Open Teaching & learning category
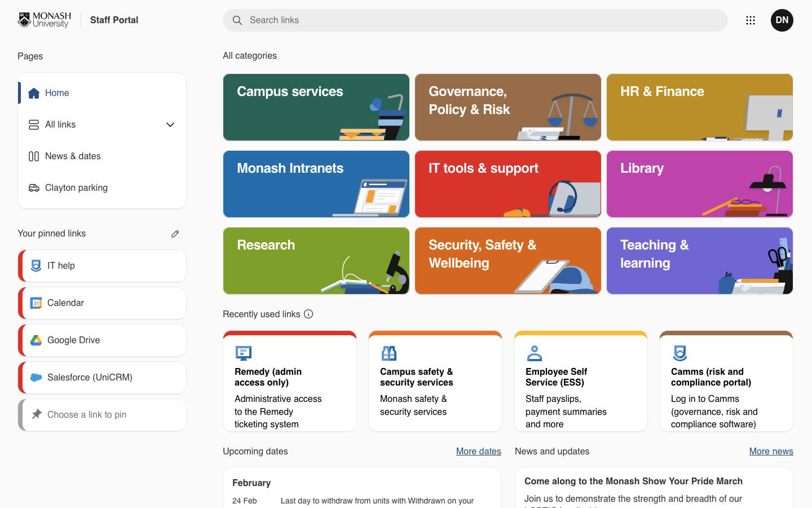Viewport: 812px width, 508px height. click(x=700, y=261)
